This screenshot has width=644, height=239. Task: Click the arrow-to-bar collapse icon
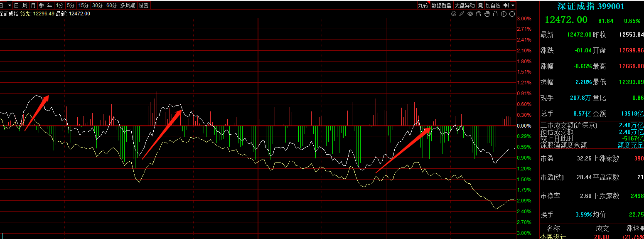pos(506,5)
